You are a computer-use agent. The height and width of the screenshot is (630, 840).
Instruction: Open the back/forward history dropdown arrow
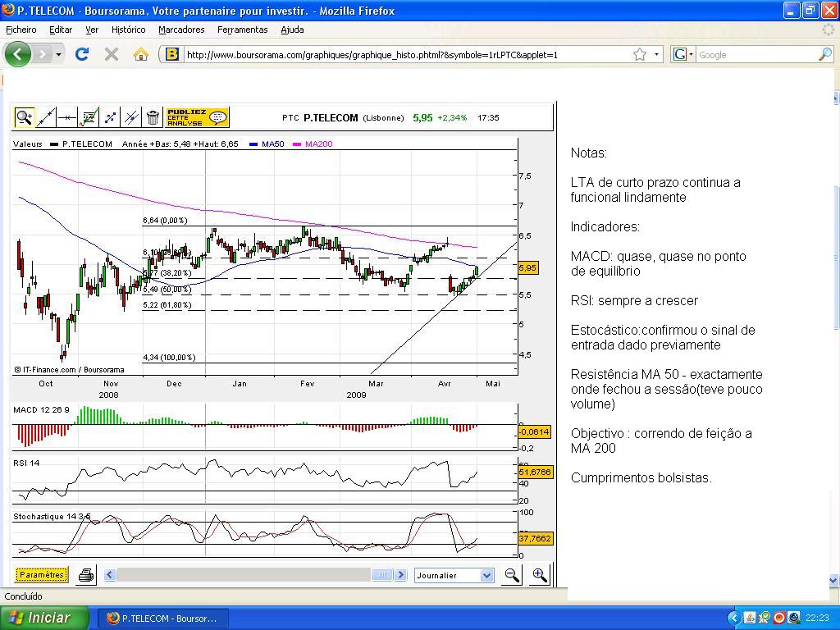pos(58,55)
